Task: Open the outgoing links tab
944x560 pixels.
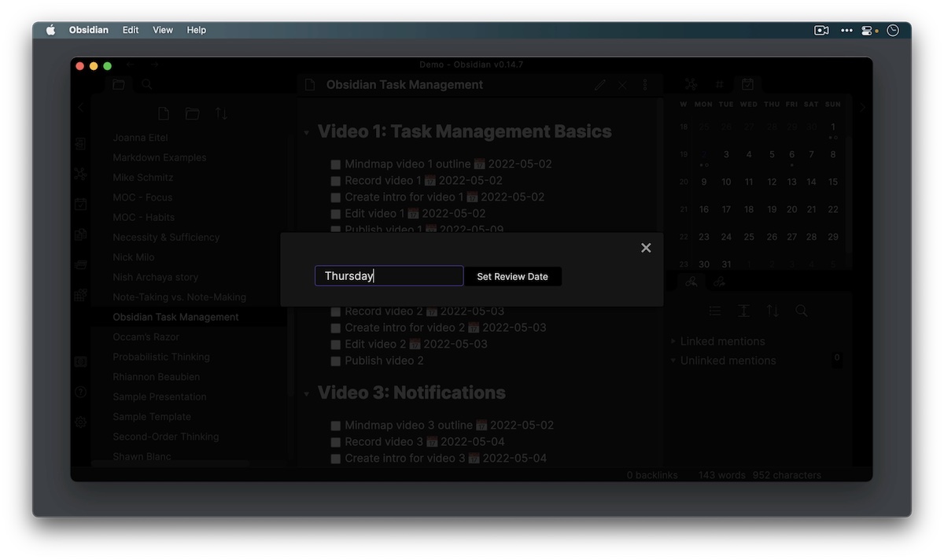Action: point(719,282)
